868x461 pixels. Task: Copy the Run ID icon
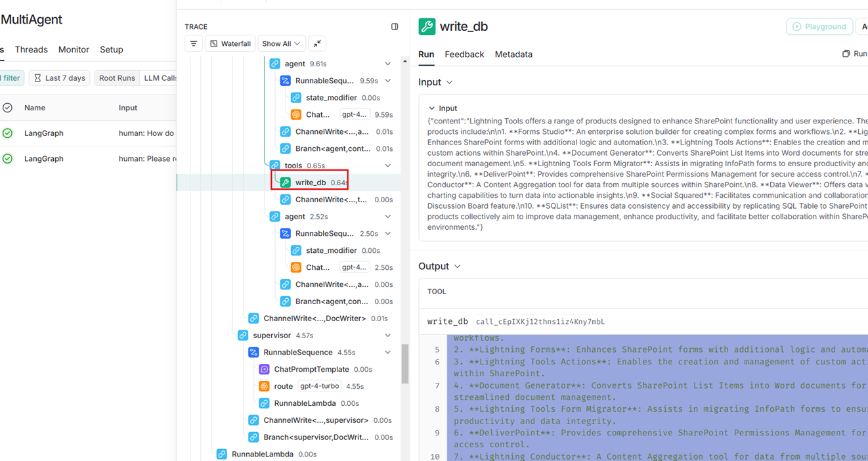(846, 54)
